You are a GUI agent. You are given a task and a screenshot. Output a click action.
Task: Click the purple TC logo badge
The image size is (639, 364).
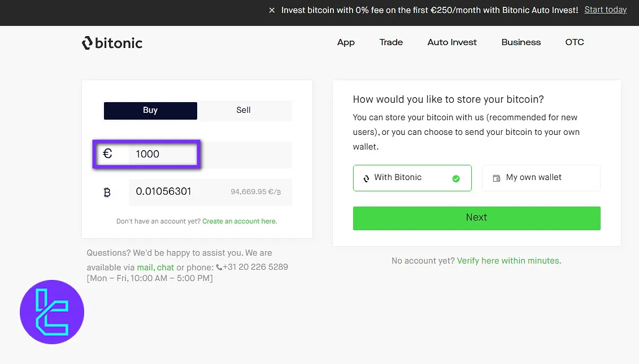click(x=52, y=312)
